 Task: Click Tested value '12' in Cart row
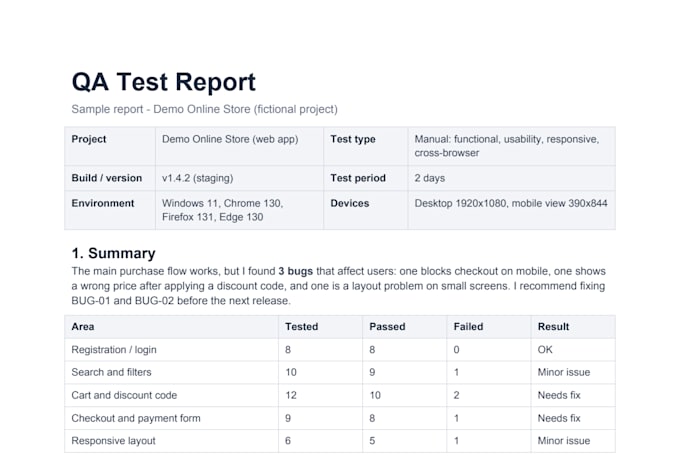coord(291,395)
